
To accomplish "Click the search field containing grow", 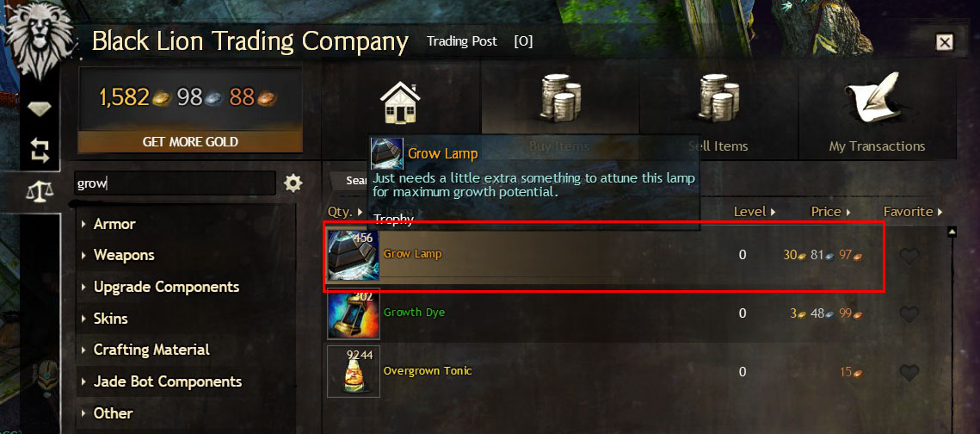I will 175,183.
